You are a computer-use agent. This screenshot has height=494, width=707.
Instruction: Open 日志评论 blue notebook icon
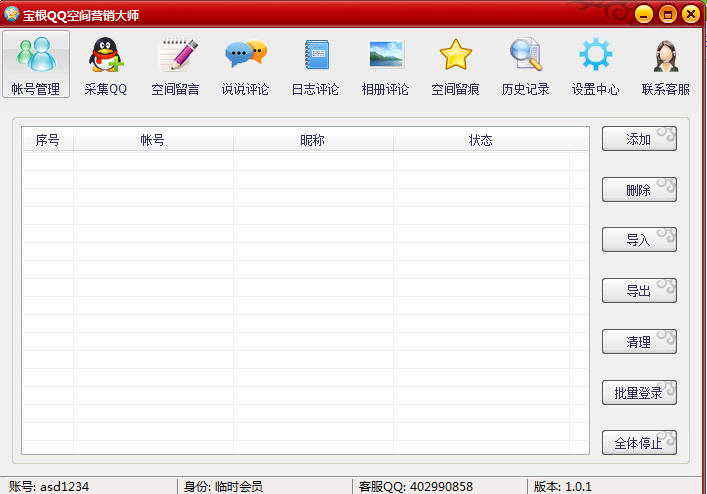coord(317,55)
